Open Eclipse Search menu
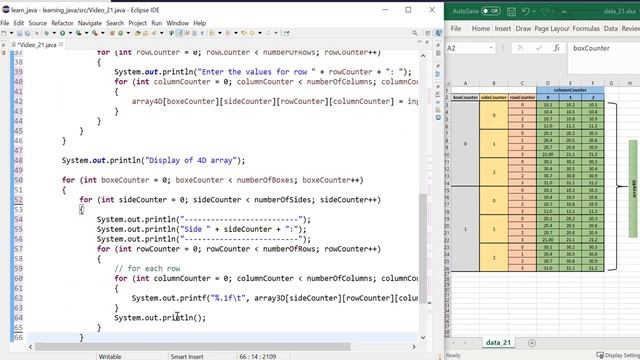Viewport: 640px width, 360px height. coord(115,23)
